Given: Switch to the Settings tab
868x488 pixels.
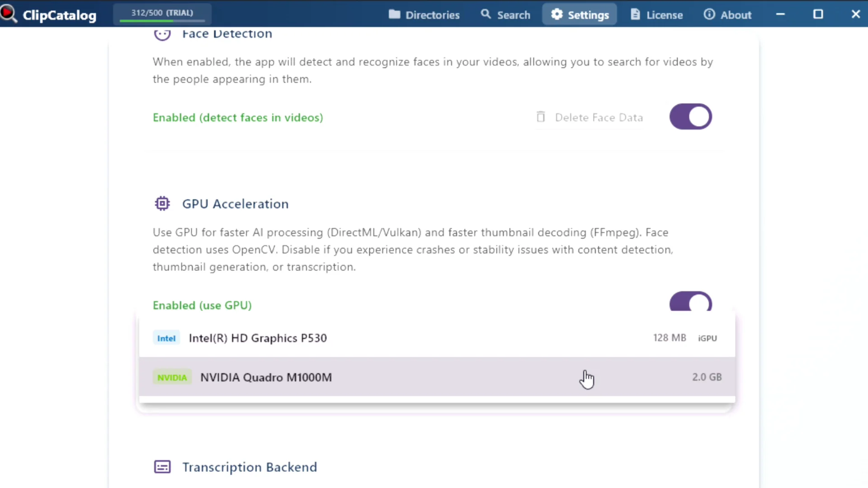Looking at the screenshot, I should click(x=579, y=14).
